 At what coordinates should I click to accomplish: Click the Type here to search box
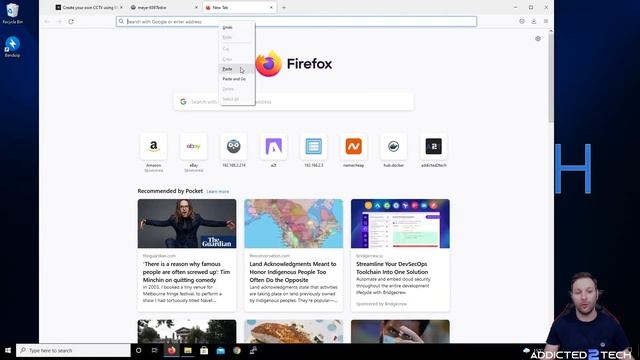[x=73, y=350]
